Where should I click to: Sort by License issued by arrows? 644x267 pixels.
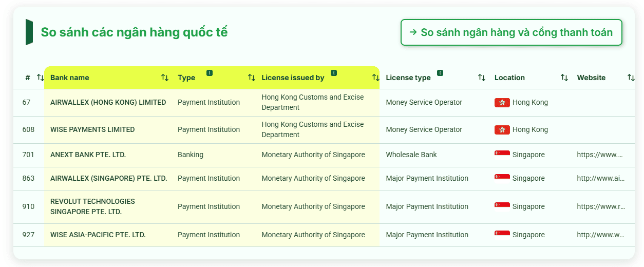coord(376,78)
